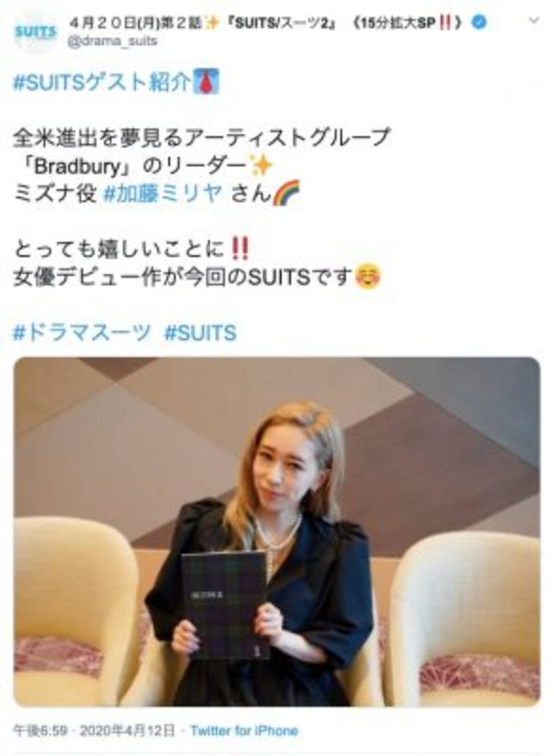Click the rainbow emoji after さん
This screenshot has width=554, height=756.
286,193
